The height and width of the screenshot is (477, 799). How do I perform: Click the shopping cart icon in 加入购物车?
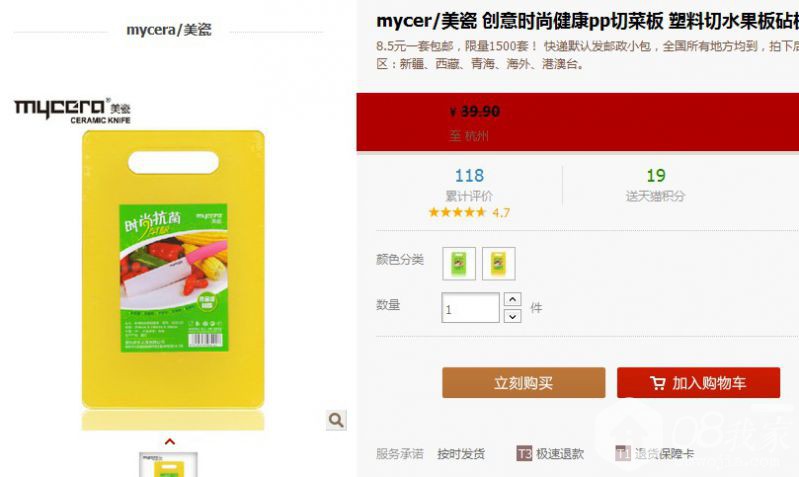(658, 383)
